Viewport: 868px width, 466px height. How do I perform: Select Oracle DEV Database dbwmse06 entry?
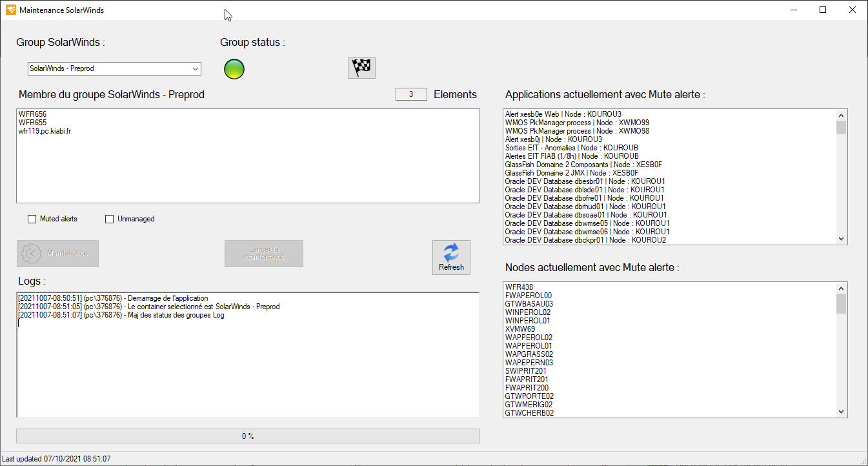click(587, 232)
